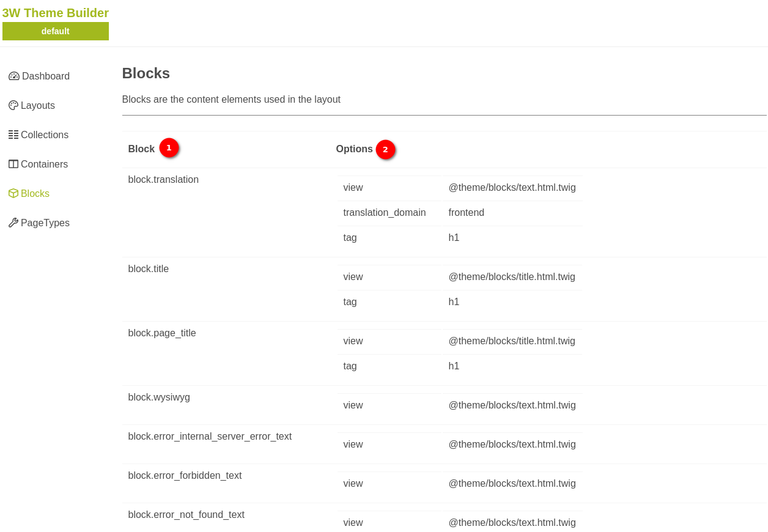Viewport: 768px width, 532px height.
Task: Open the Dashboard menu item
Action: click(45, 76)
